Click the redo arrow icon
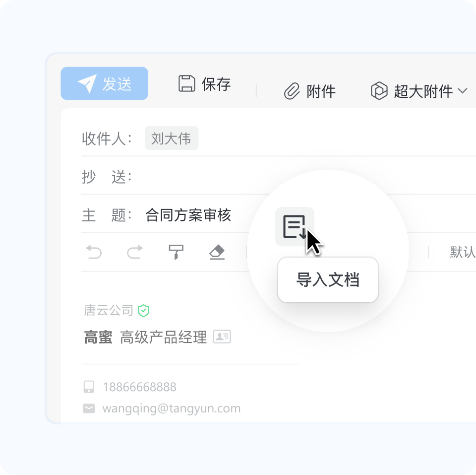Screen dimensions: 476x475 134,252
